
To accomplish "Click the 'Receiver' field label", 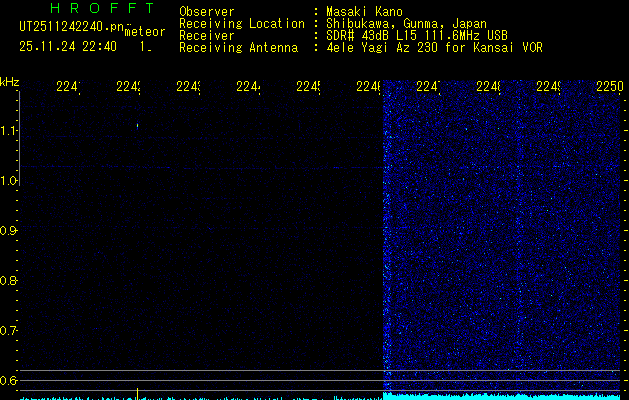I will [207, 36].
